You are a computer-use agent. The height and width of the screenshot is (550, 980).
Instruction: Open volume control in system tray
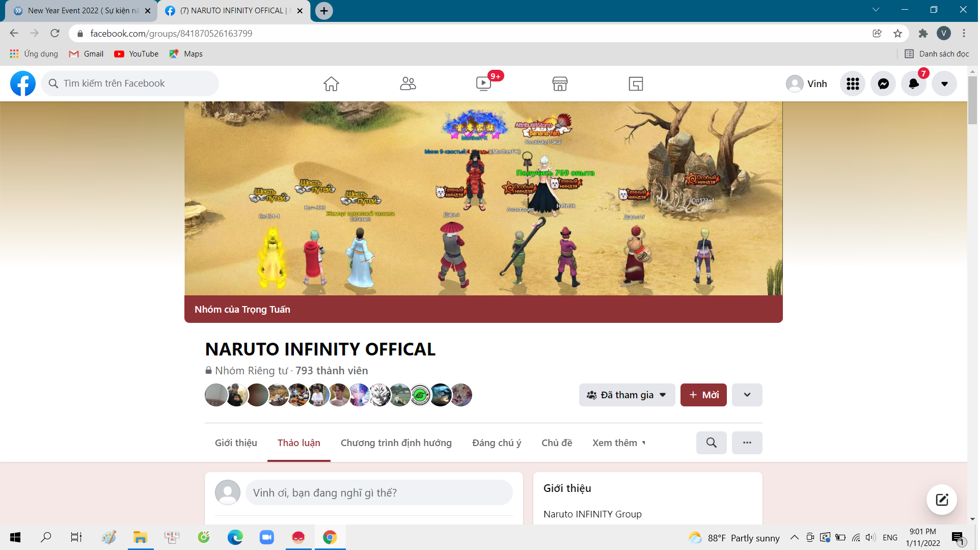[x=870, y=537]
